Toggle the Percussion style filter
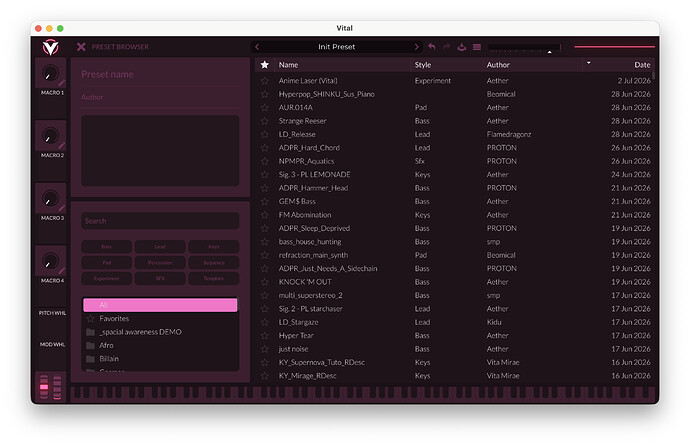This screenshot has width=690, height=444. click(160, 263)
